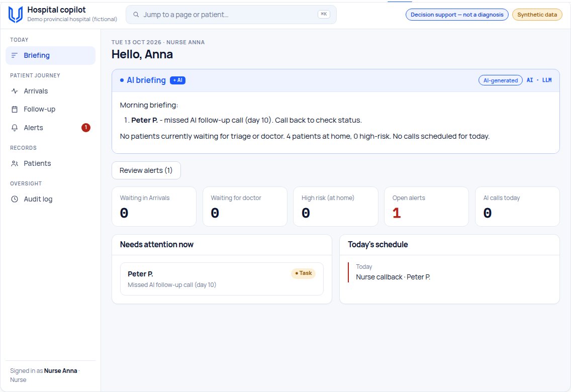Viewport: 571px width, 392px height.
Task: Go to Arrivals in the sidebar
Action: [51, 91]
